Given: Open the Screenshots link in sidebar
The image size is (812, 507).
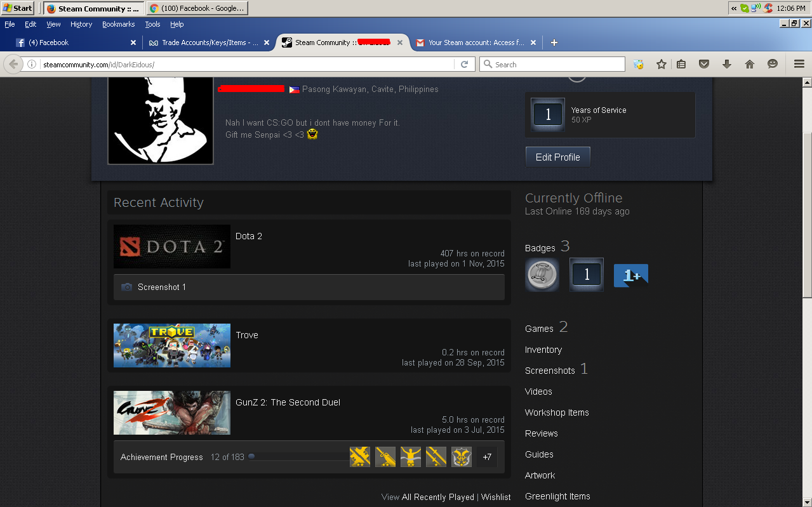Looking at the screenshot, I should 550,371.
